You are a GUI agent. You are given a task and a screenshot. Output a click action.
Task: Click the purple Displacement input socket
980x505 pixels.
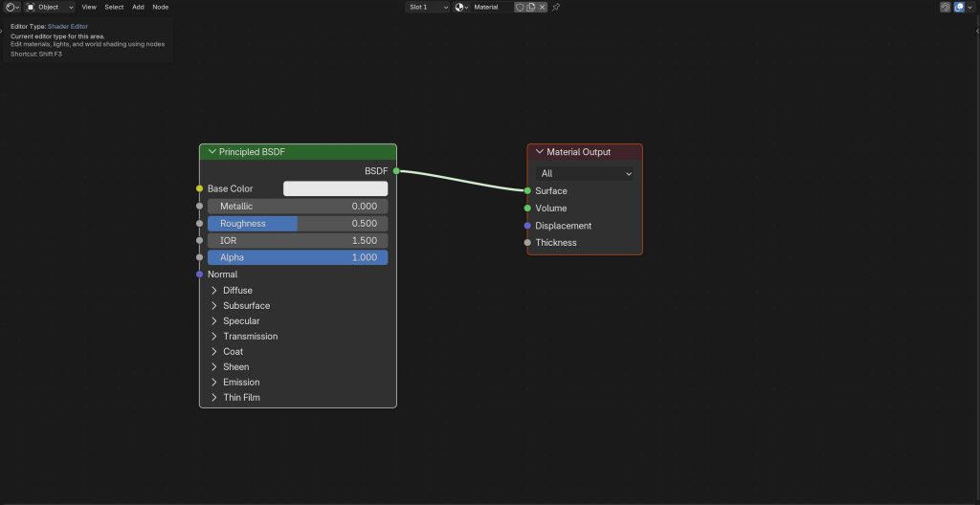pos(527,226)
